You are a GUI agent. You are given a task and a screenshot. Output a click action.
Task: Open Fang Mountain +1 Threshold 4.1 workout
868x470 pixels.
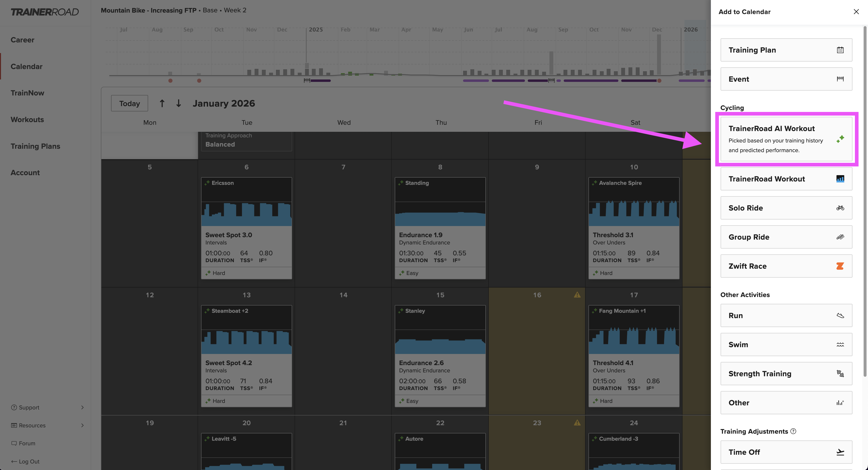click(634, 356)
